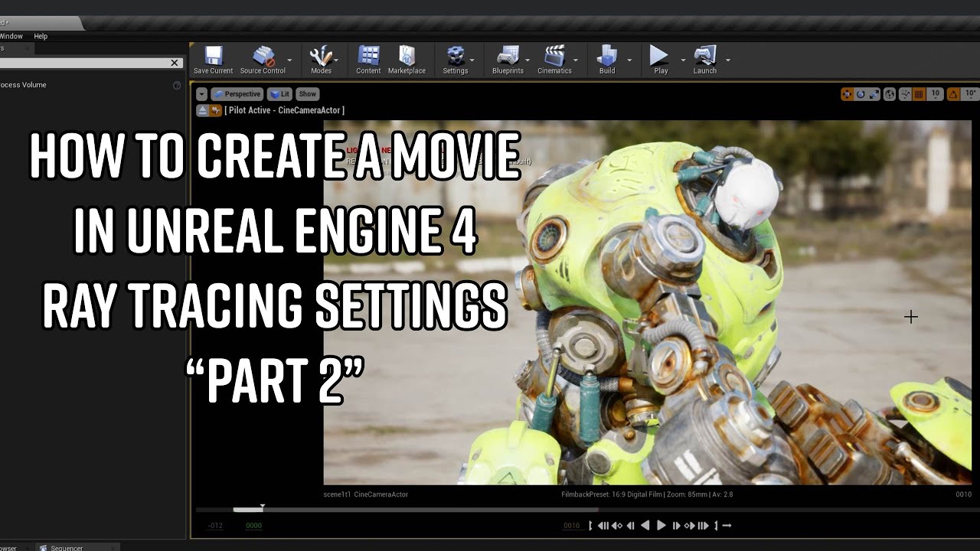980x551 pixels.
Task: Select the rotate gizmo tool
Action: click(861, 94)
